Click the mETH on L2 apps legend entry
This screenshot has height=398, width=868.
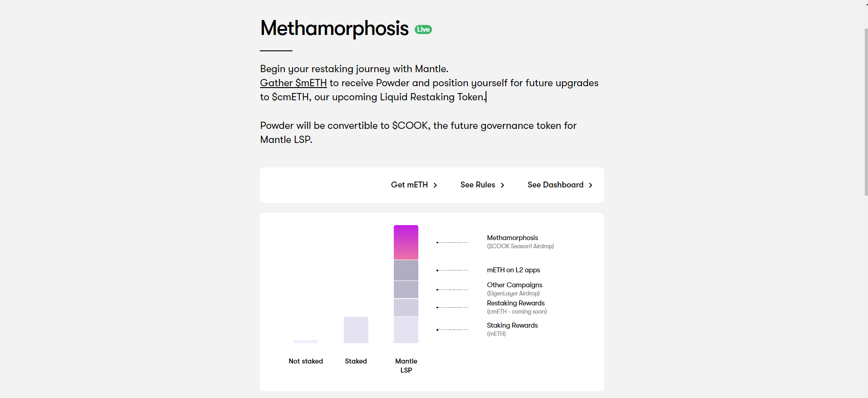coord(513,270)
